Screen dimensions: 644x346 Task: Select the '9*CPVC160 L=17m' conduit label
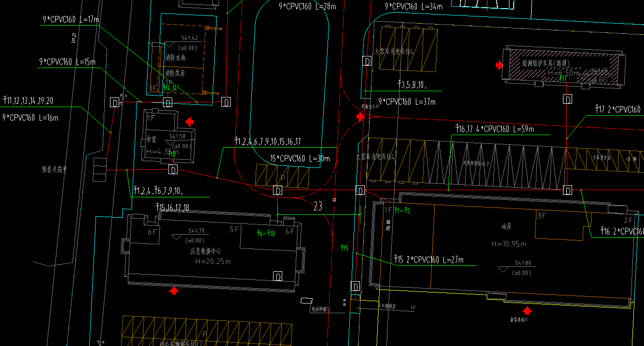tap(70, 20)
